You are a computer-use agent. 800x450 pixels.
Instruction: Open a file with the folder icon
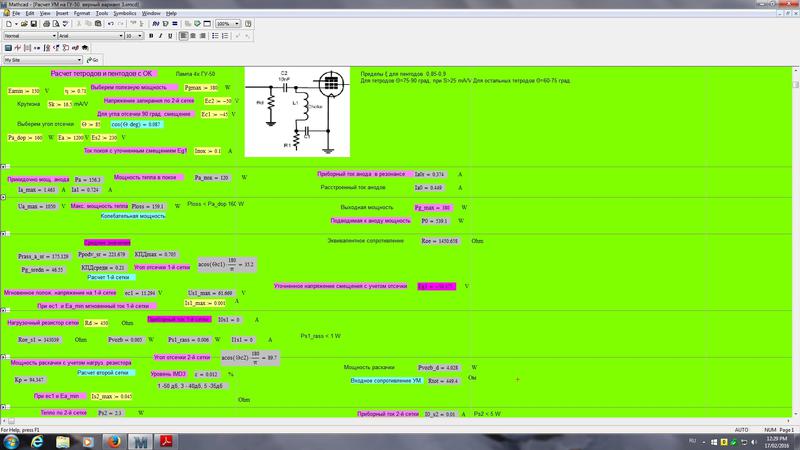[24, 23]
